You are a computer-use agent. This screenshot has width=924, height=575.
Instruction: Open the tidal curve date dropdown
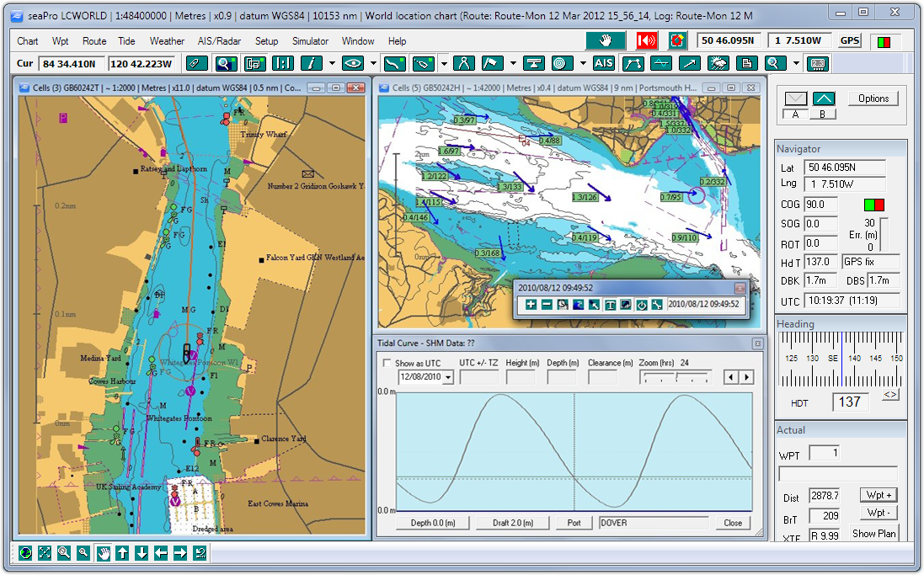point(447,378)
